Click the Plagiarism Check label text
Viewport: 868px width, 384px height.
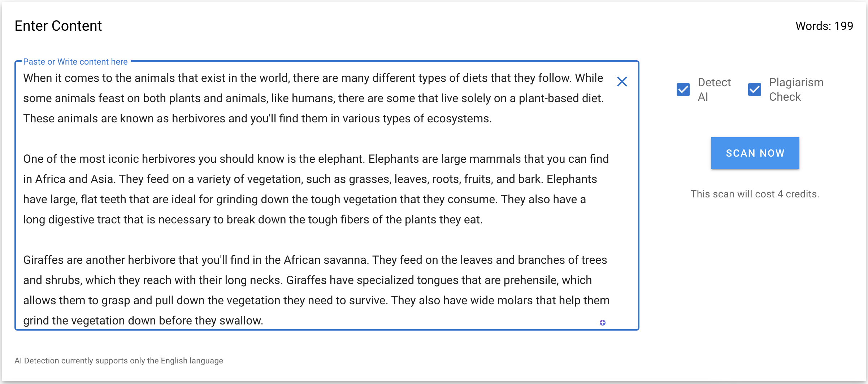(796, 90)
